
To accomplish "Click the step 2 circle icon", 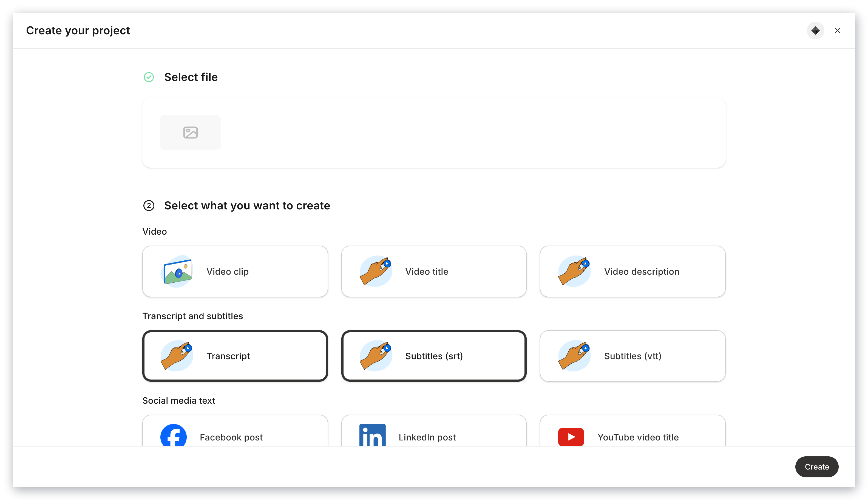I will pyautogui.click(x=149, y=205).
